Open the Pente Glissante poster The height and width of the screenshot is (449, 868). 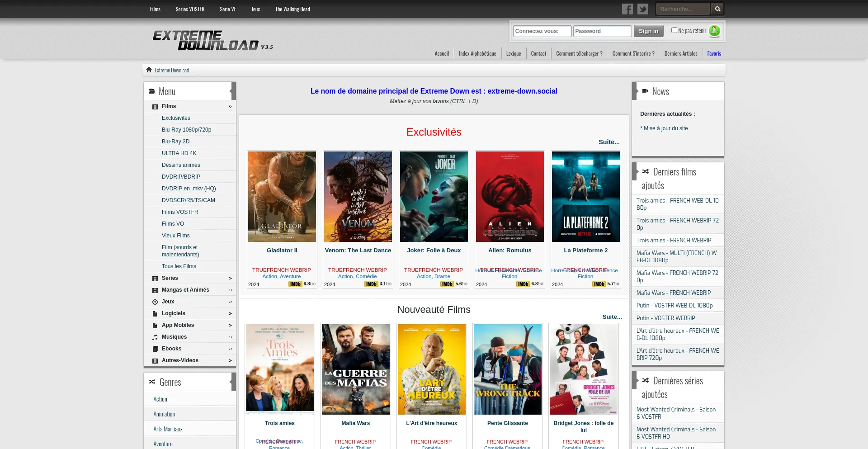(508, 369)
